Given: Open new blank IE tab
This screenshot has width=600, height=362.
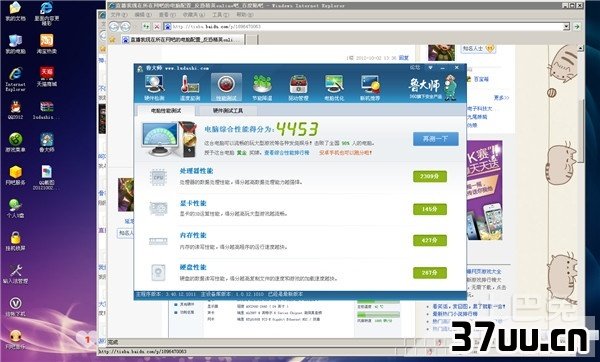Looking at the screenshot, I should click(x=251, y=39).
